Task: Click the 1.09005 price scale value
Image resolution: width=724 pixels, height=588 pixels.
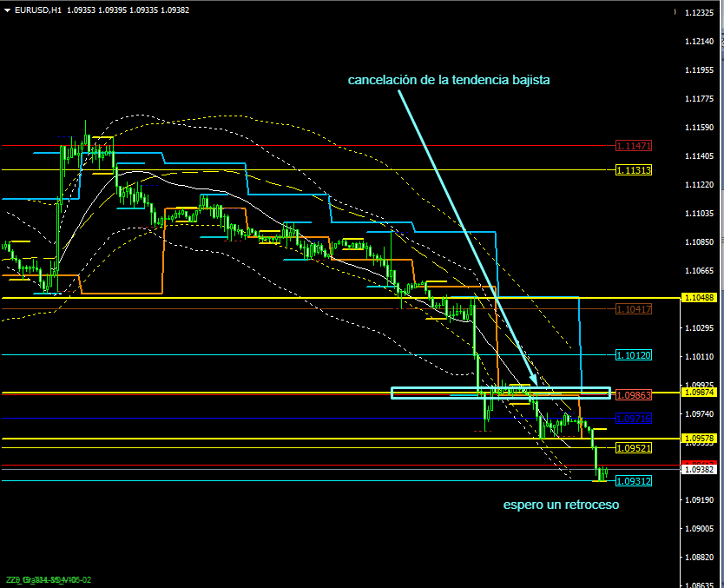Action: [699, 528]
